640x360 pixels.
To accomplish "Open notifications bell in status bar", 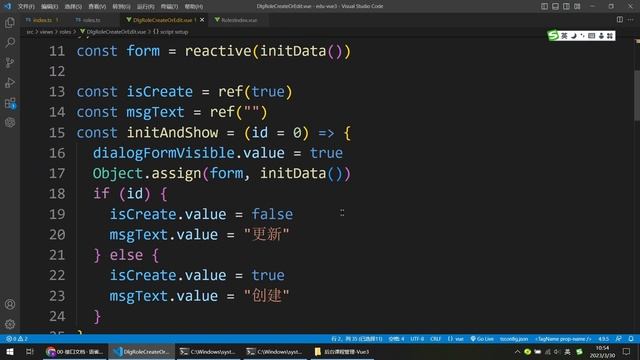I will [x=631, y=339].
